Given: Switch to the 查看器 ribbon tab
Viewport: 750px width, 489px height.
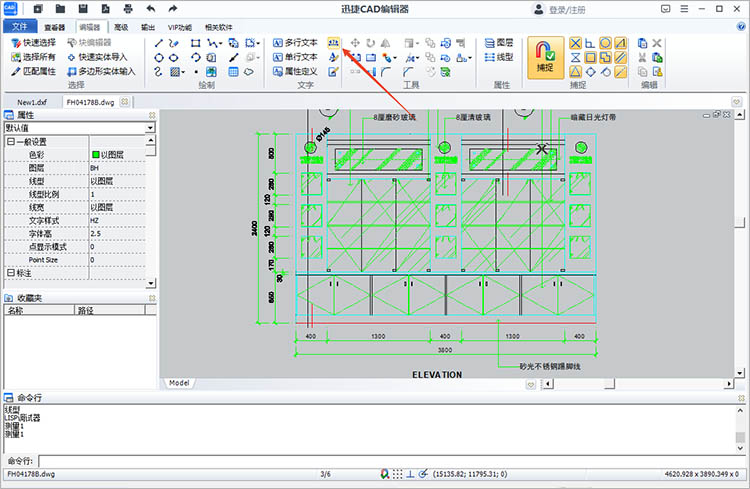Looking at the screenshot, I should (55, 27).
